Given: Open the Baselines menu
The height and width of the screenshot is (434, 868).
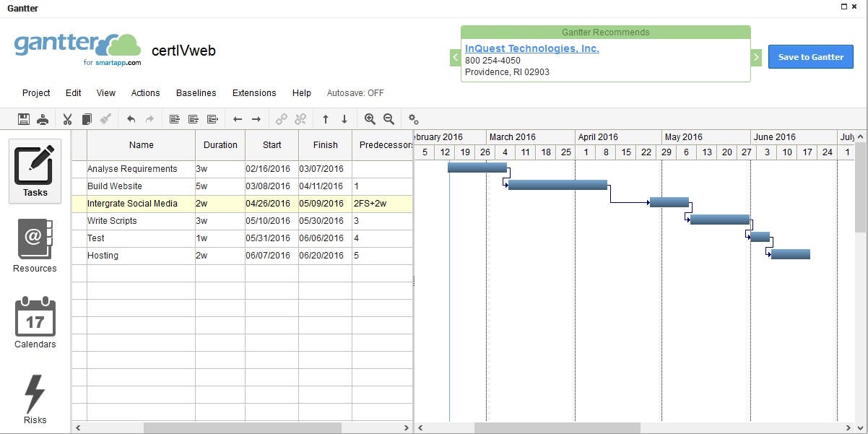Looking at the screenshot, I should (x=196, y=93).
